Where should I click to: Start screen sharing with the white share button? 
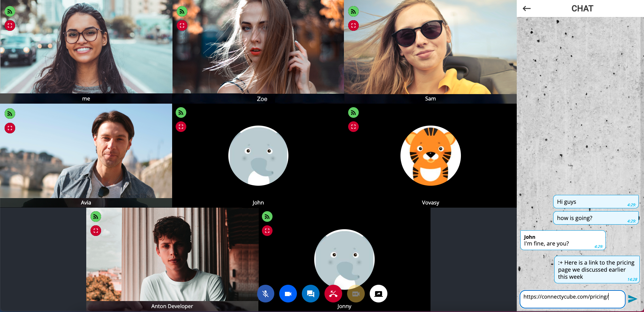[379, 294]
